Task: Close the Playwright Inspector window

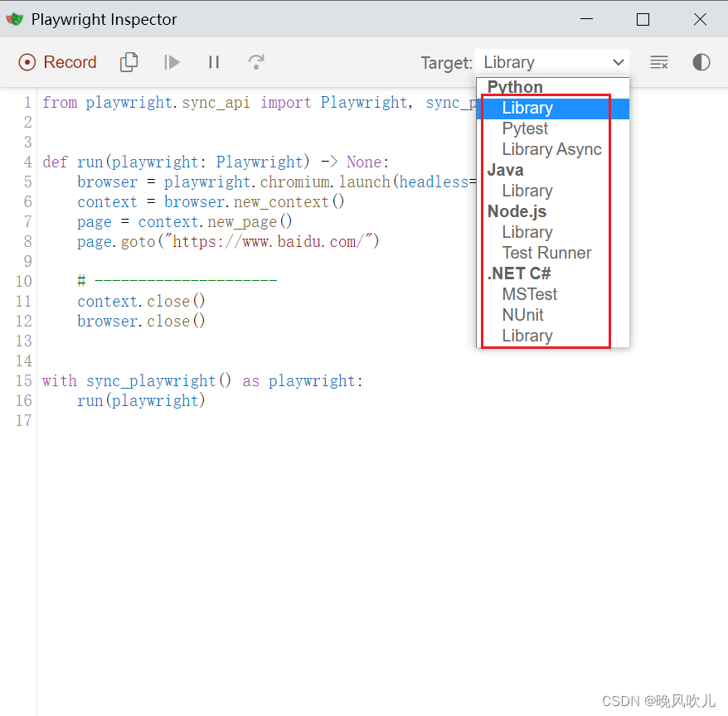Action: (700, 20)
